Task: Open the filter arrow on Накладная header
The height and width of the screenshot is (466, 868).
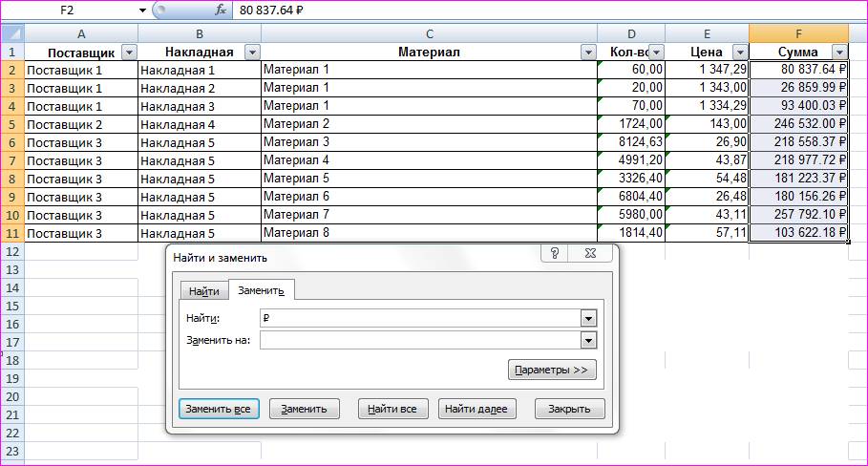Action: pyautogui.click(x=252, y=53)
